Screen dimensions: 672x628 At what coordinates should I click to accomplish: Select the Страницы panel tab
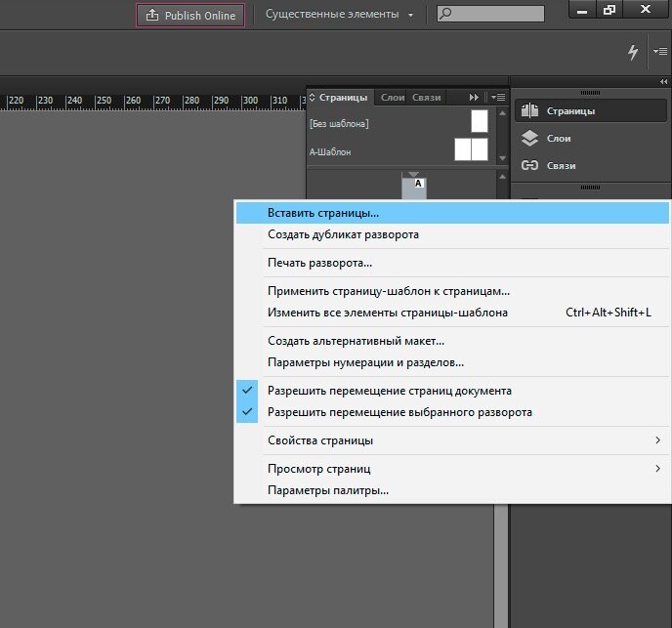[x=343, y=98]
